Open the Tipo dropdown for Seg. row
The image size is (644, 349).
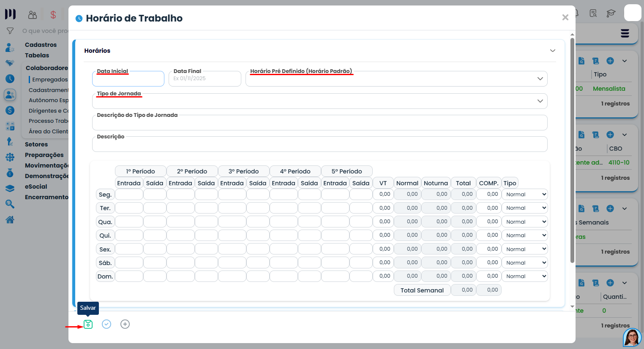524,194
